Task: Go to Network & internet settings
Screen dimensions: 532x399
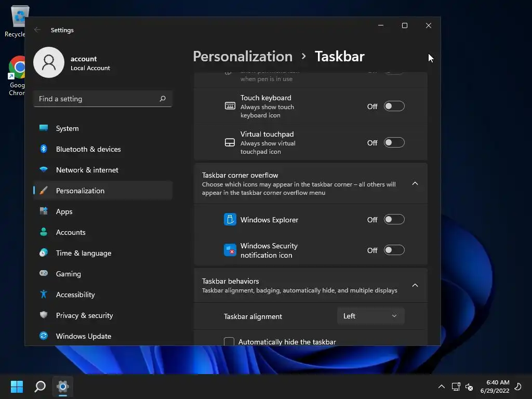Action: [x=103, y=170]
